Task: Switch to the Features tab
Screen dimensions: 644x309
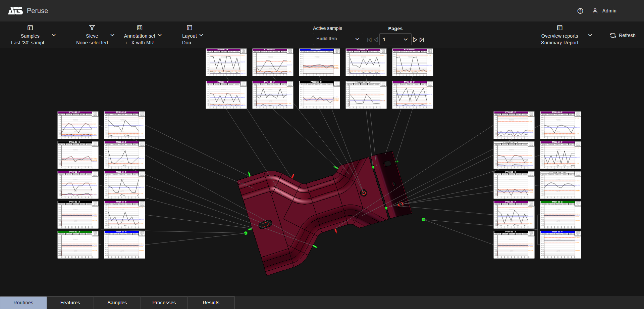Action: click(70, 303)
